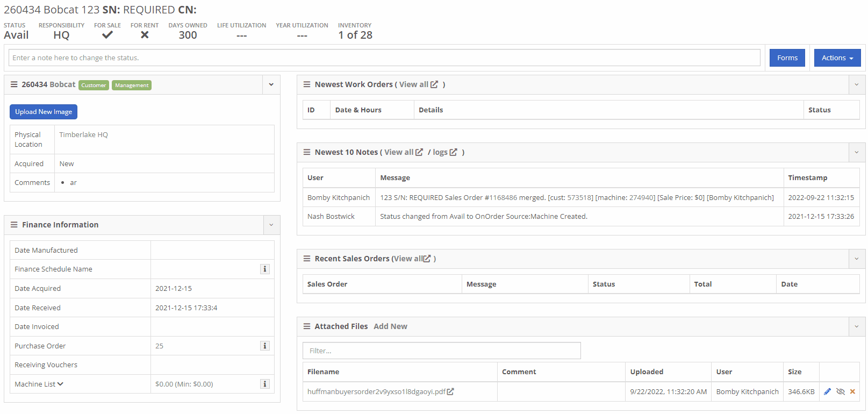Toggle visibility of the attached PDF file
868x414 pixels.
pos(841,391)
